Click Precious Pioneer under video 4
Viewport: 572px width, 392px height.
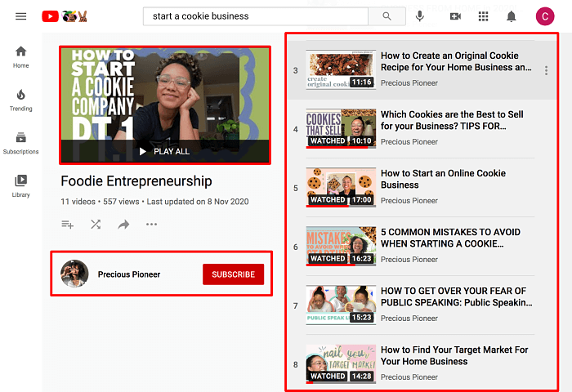(x=409, y=142)
